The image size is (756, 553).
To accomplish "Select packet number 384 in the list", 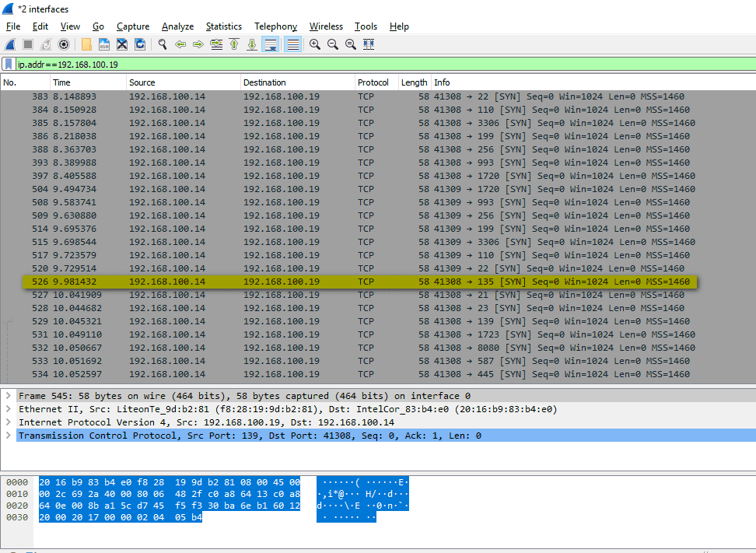I will [x=233, y=110].
